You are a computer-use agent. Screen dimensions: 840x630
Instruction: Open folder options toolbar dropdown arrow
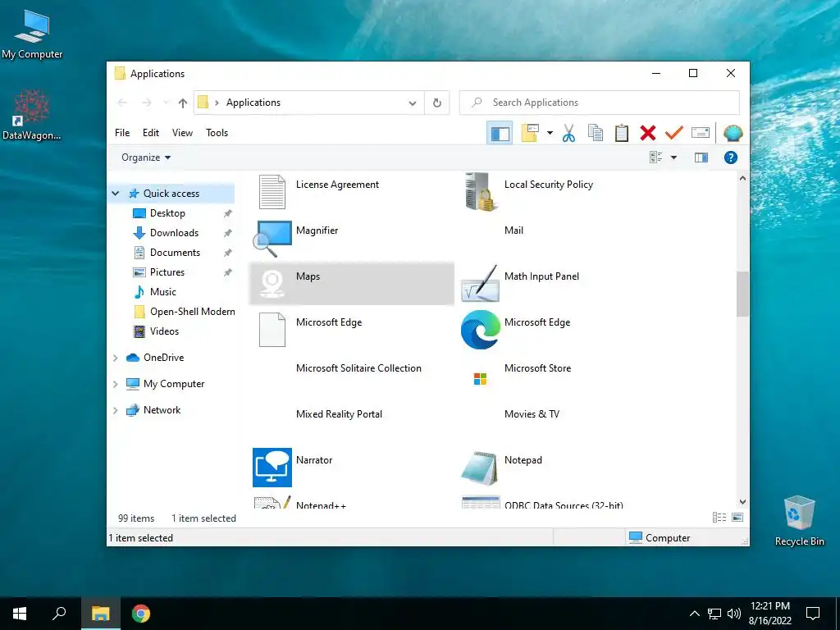coord(550,133)
